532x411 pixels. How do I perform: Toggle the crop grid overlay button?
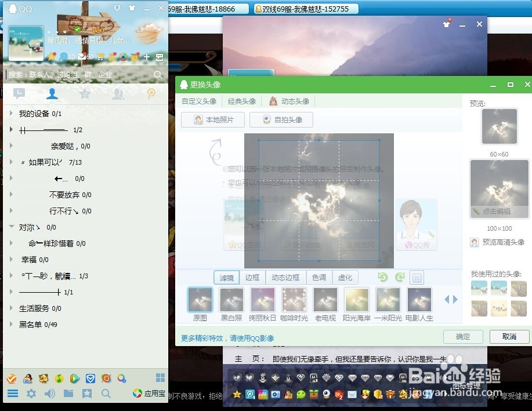417,278
